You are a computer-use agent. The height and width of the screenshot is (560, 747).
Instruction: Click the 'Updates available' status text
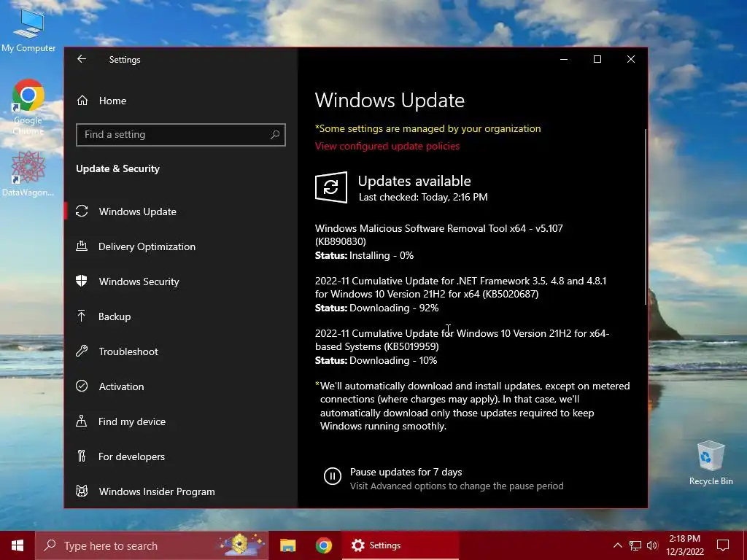(414, 181)
